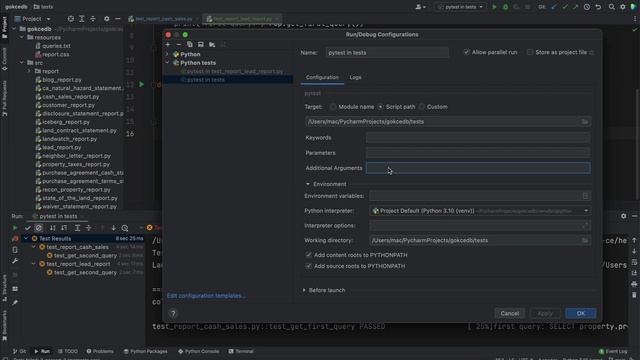Open Terminal tool window tab

(241, 351)
